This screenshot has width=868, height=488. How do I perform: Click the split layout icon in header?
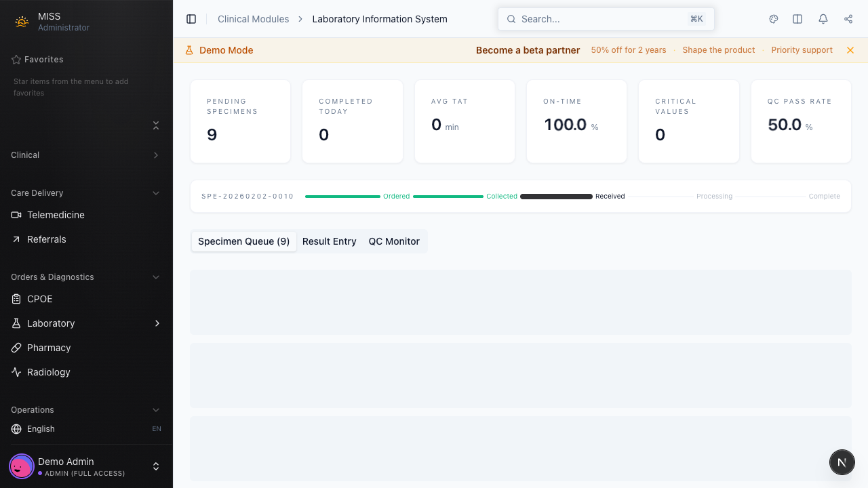tap(797, 19)
